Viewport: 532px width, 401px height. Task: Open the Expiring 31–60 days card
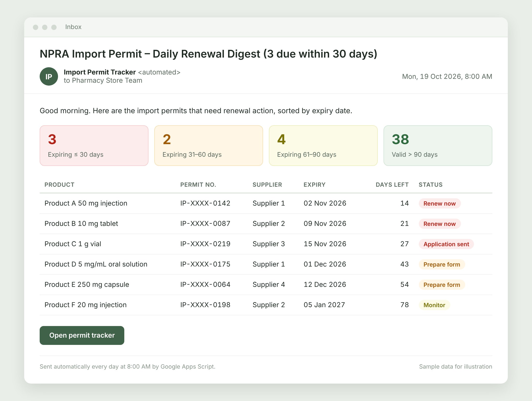[209, 146]
